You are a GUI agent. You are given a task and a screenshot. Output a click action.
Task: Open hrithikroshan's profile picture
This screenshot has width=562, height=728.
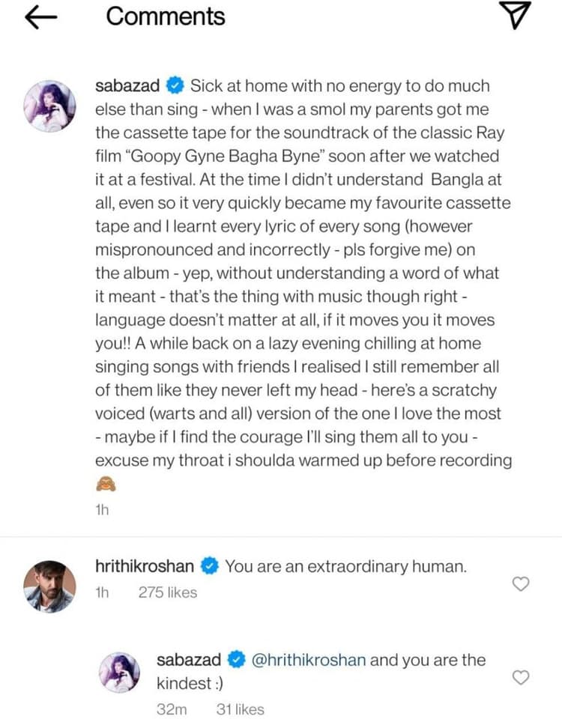point(49,586)
